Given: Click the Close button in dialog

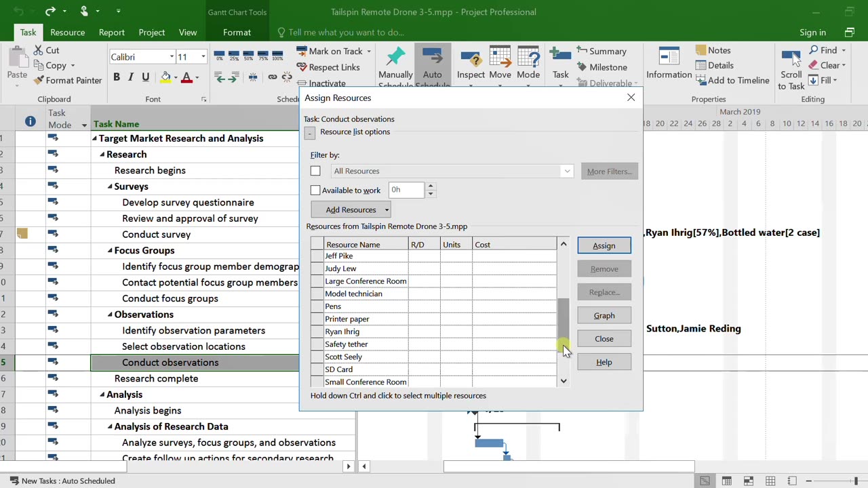Looking at the screenshot, I should click(604, 339).
